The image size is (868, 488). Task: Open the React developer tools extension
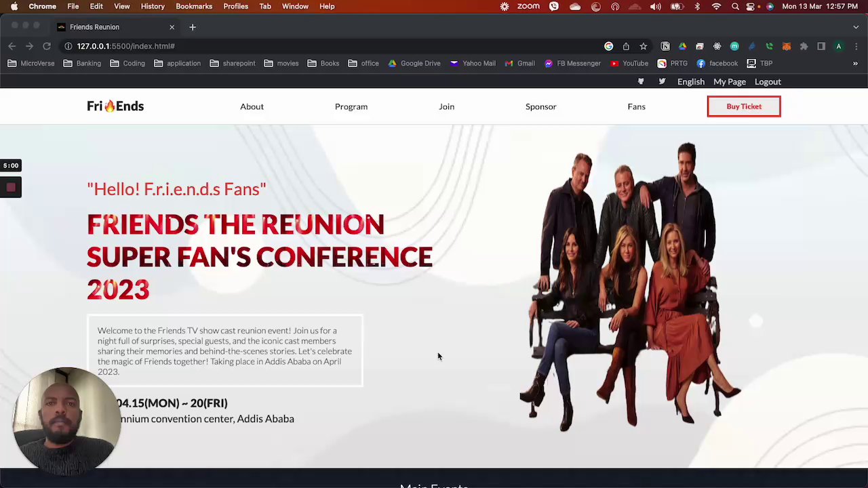[717, 46]
